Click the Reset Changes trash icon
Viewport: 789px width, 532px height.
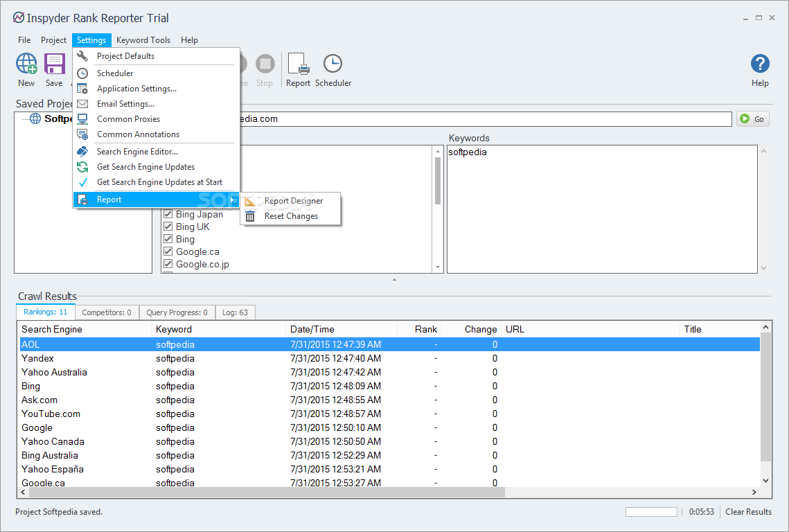click(x=250, y=216)
